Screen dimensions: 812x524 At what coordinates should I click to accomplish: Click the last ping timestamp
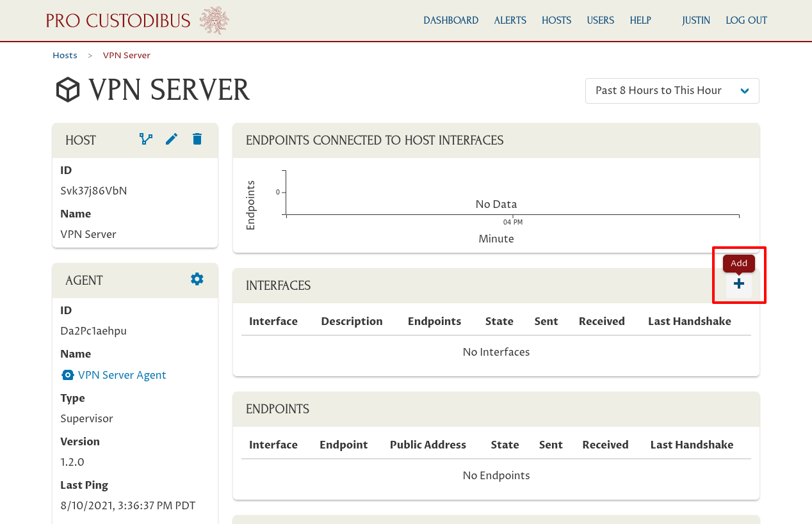point(128,505)
